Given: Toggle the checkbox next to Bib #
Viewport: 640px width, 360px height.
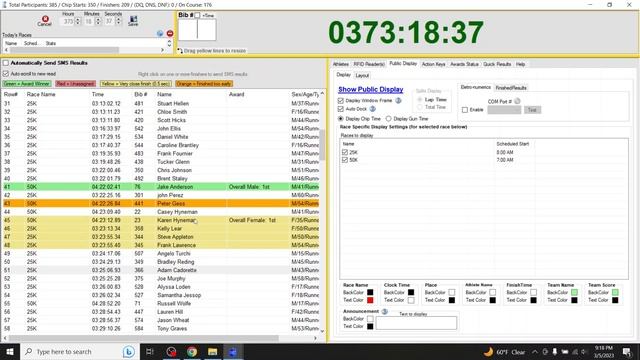Looking at the screenshot, I should point(197,15).
